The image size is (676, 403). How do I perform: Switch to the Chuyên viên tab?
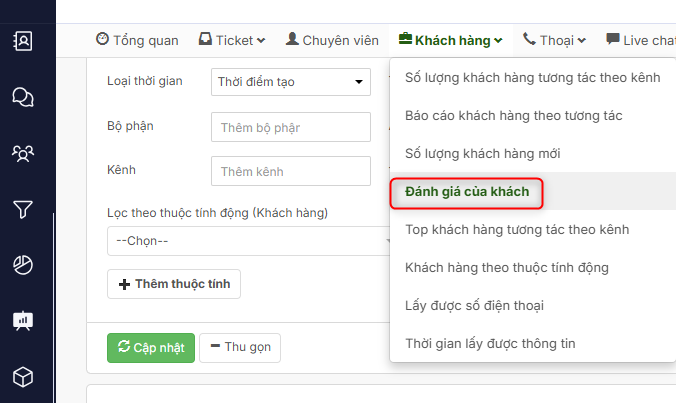pyautogui.click(x=332, y=40)
